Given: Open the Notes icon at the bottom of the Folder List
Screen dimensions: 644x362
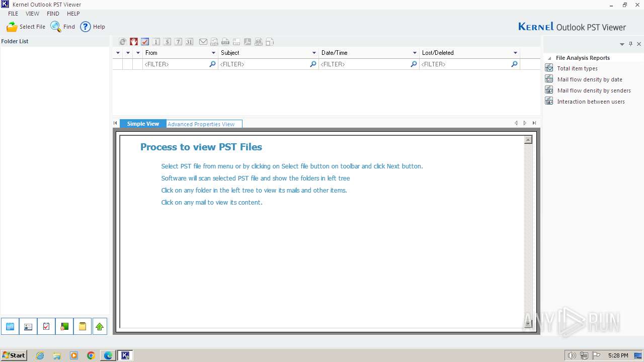Looking at the screenshot, I should tap(83, 327).
